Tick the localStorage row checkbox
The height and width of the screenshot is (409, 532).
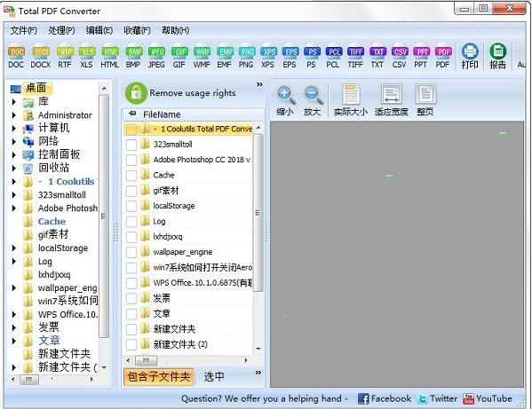click(131, 206)
